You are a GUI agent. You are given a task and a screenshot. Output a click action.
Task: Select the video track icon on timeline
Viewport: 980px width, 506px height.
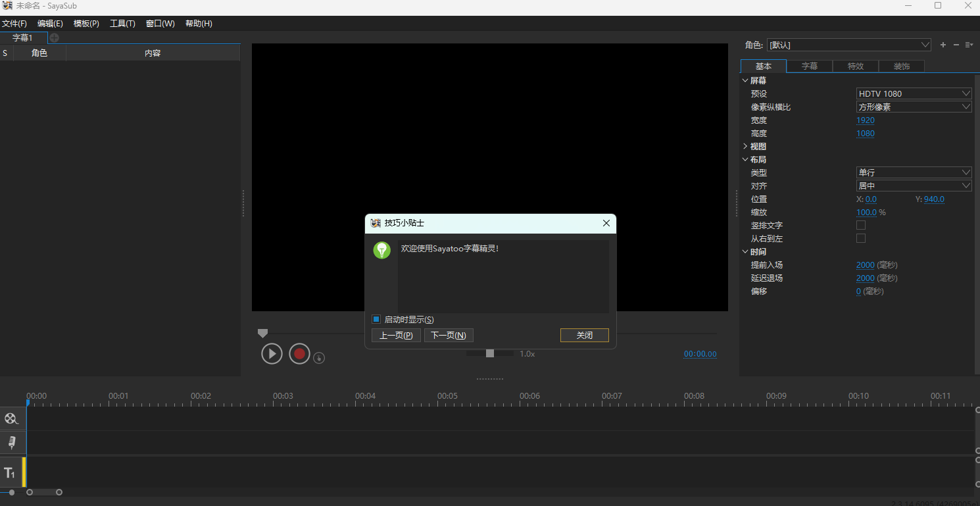pyautogui.click(x=11, y=418)
